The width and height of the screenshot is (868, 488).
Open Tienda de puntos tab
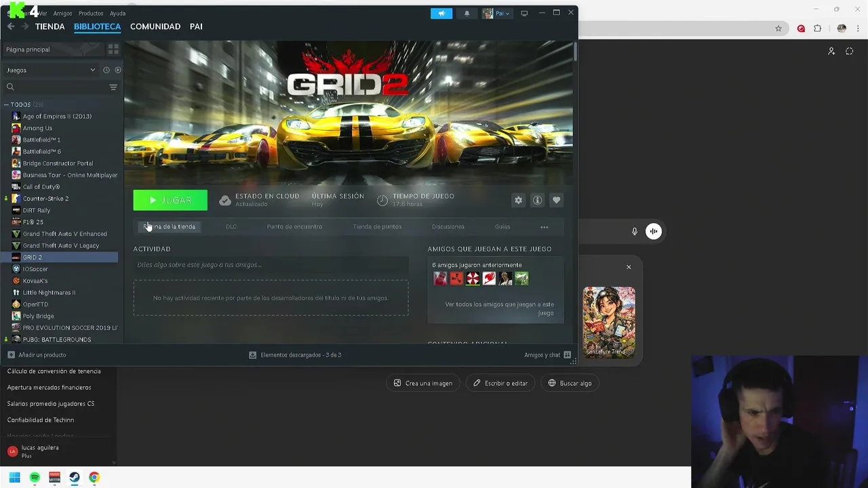click(377, 227)
